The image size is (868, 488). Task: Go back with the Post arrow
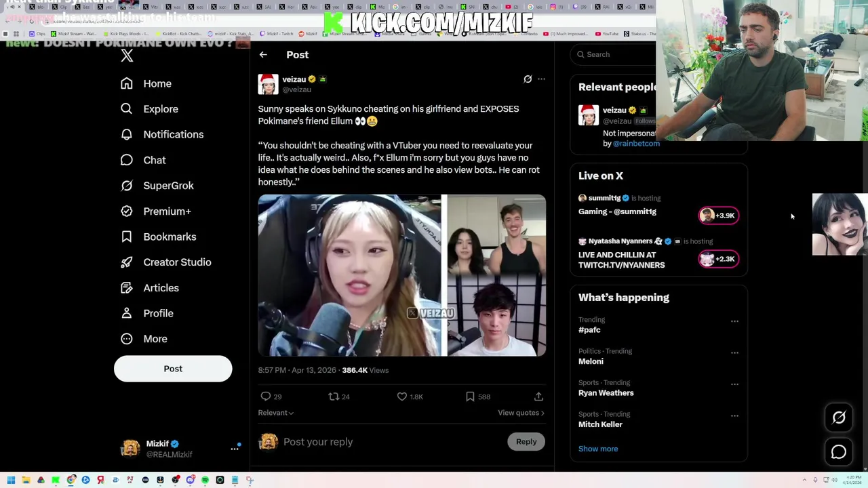pyautogui.click(x=263, y=55)
